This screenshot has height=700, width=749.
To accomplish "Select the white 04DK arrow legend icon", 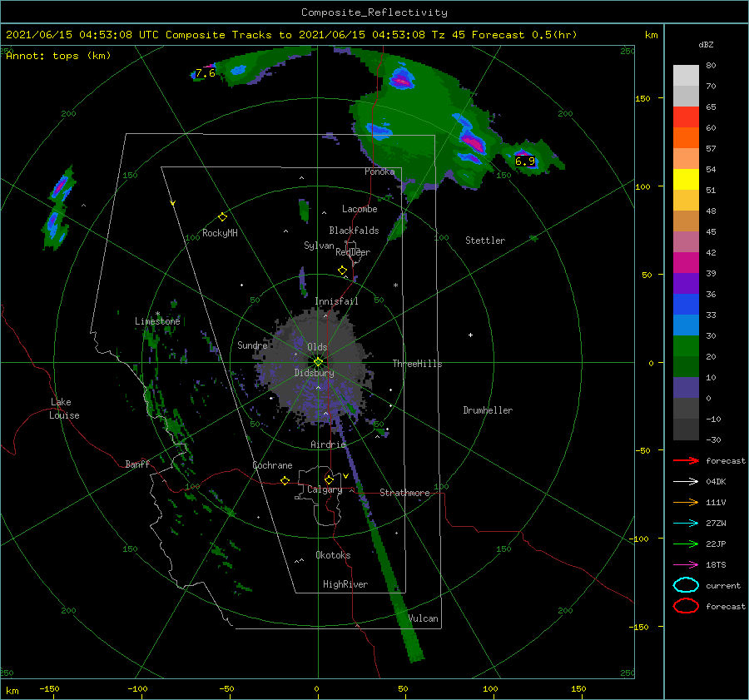I will 686,481.
